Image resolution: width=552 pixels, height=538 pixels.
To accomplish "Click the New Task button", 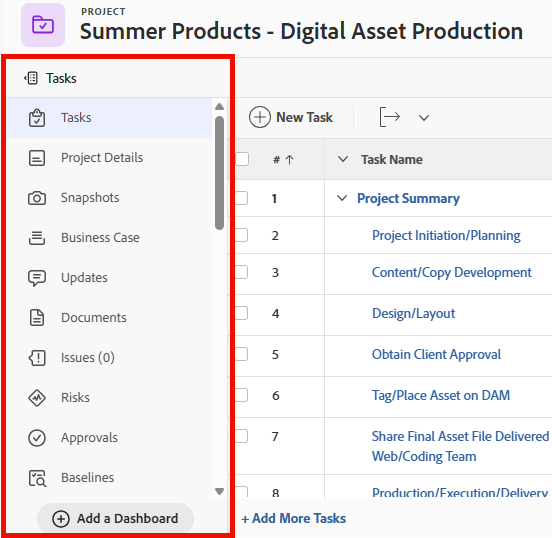I will (291, 117).
